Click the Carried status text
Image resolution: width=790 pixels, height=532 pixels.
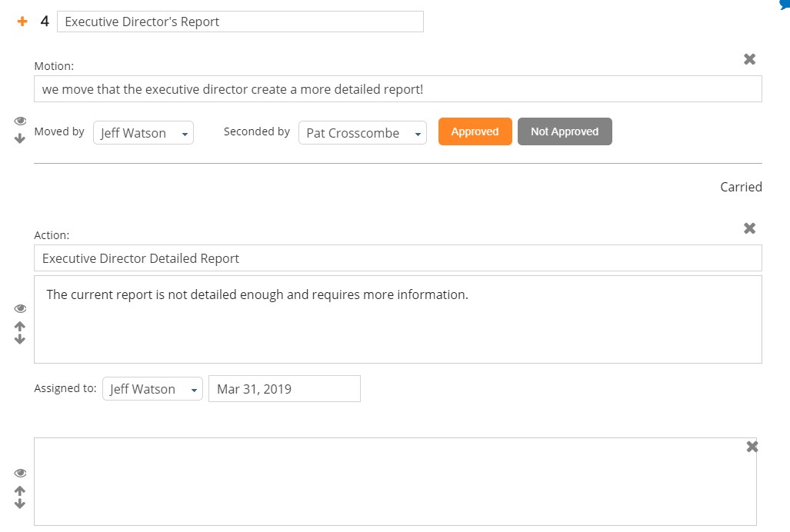(741, 187)
